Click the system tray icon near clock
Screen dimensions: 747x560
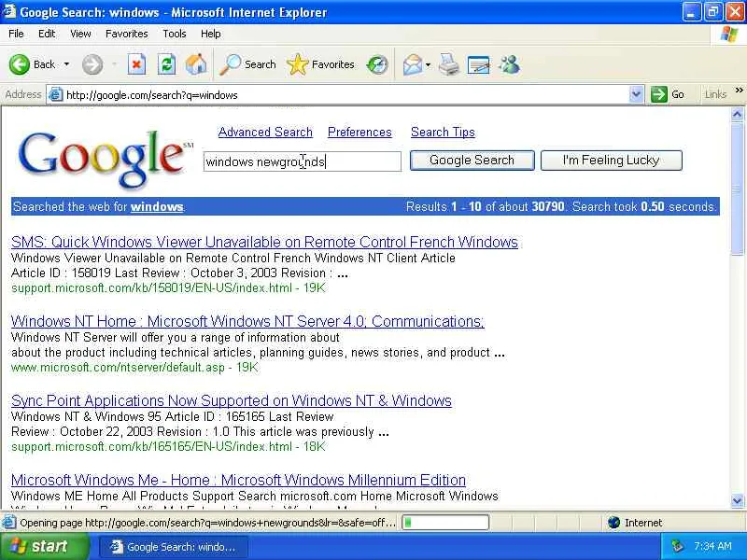(x=677, y=546)
